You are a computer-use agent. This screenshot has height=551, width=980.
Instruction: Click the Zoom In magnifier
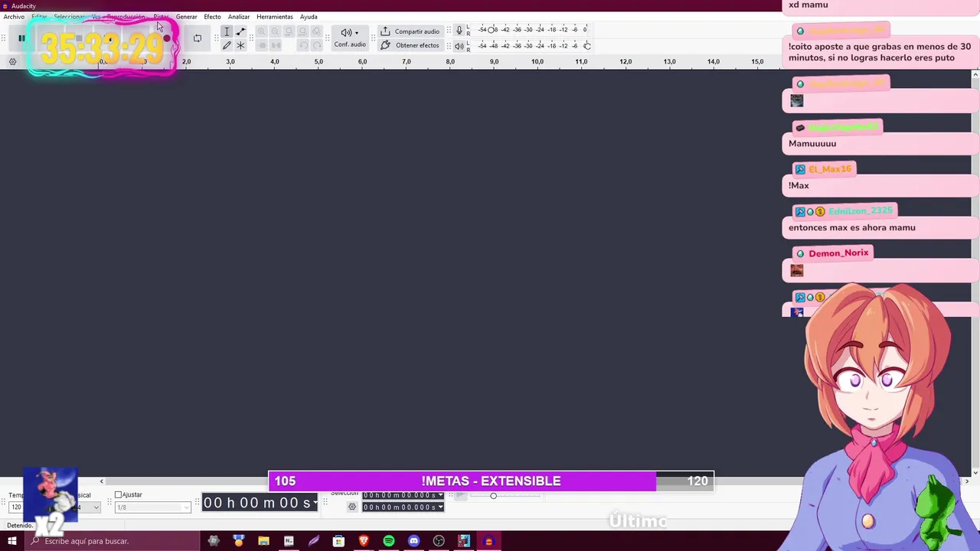click(x=261, y=31)
